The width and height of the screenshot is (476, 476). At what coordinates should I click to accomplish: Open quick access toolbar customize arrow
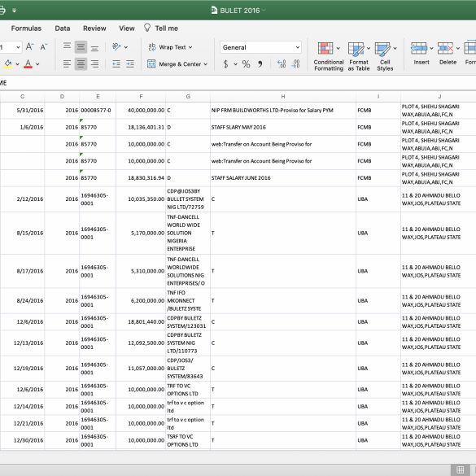(x=14, y=11)
